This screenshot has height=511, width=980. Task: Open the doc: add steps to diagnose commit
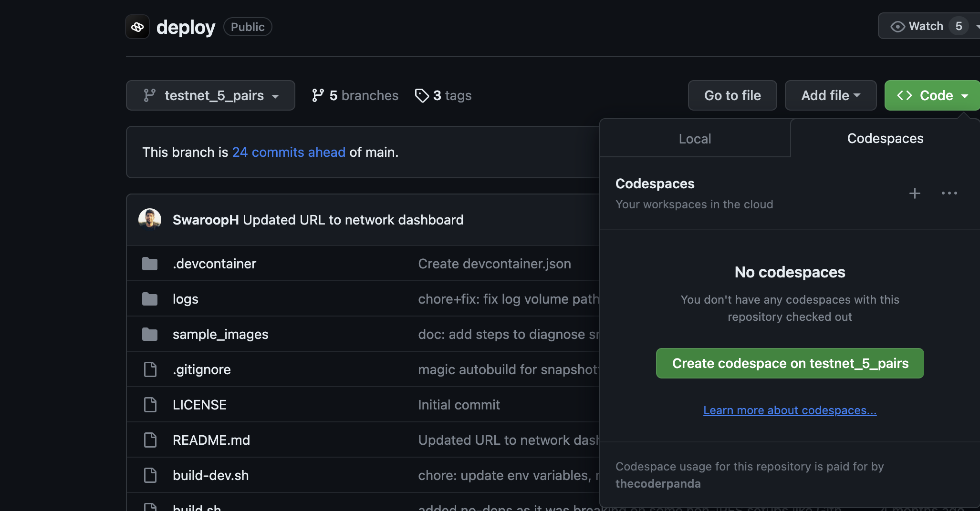(x=509, y=334)
